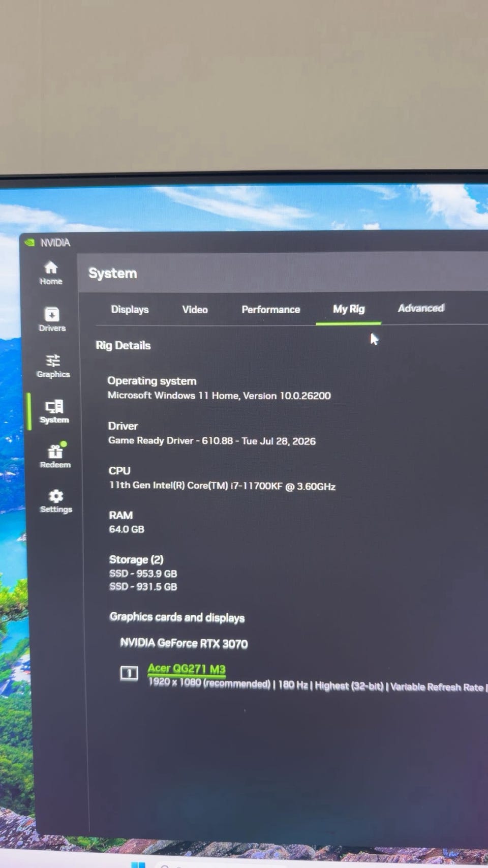
Task: Click the NVIDIA logo in title bar
Action: [x=30, y=242]
